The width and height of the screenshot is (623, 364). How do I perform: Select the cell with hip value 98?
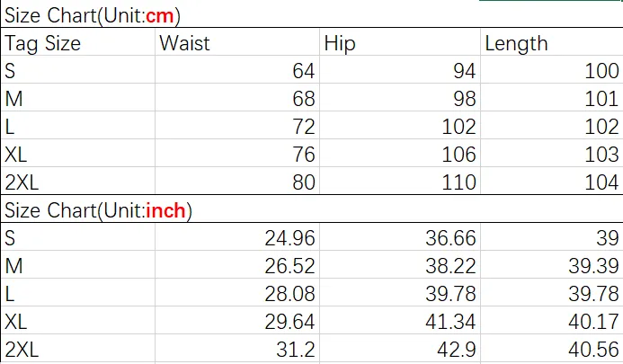click(x=400, y=97)
